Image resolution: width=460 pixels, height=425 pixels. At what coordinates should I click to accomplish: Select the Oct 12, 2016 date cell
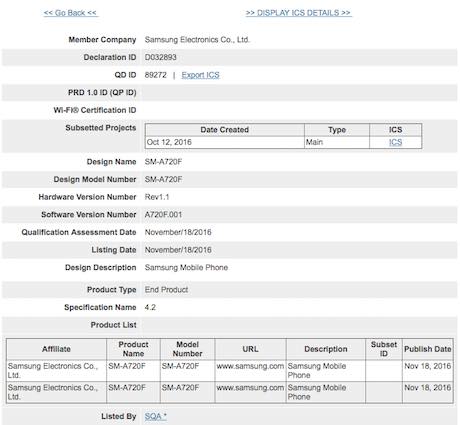pyautogui.click(x=169, y=142)
